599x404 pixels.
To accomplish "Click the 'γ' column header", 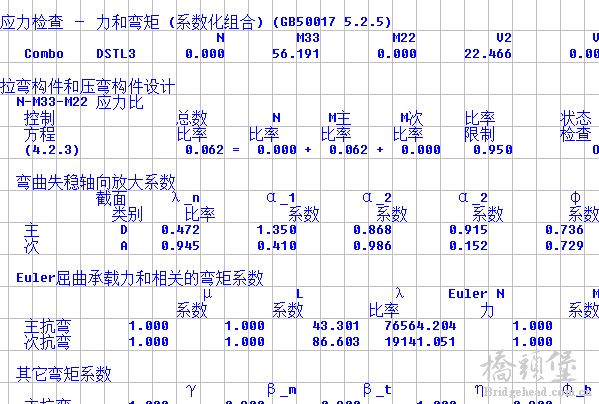I will point(191,390).
